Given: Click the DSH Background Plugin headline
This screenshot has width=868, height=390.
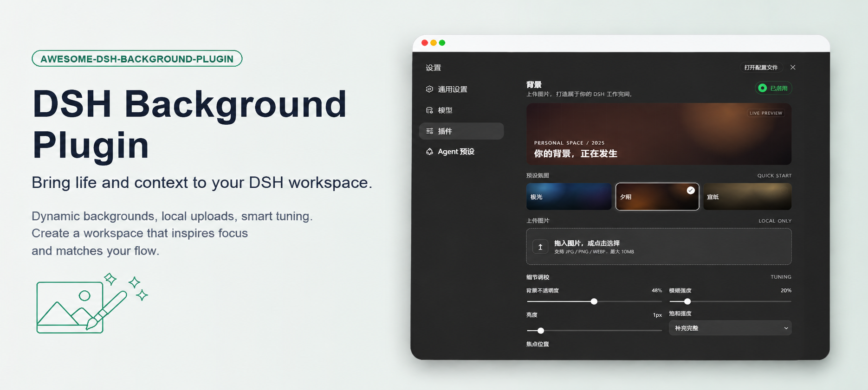Looking at the screenshot, I should [190, 124].
